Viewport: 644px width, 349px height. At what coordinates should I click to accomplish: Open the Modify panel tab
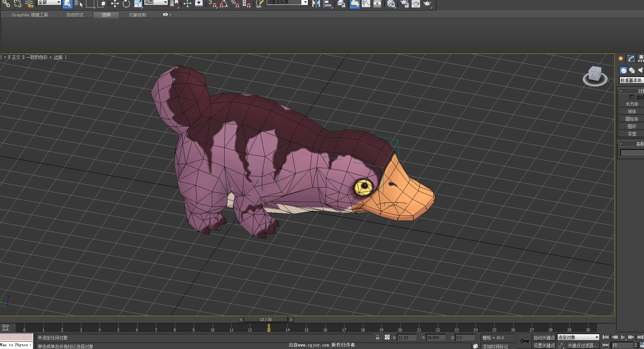pos(631,59)
